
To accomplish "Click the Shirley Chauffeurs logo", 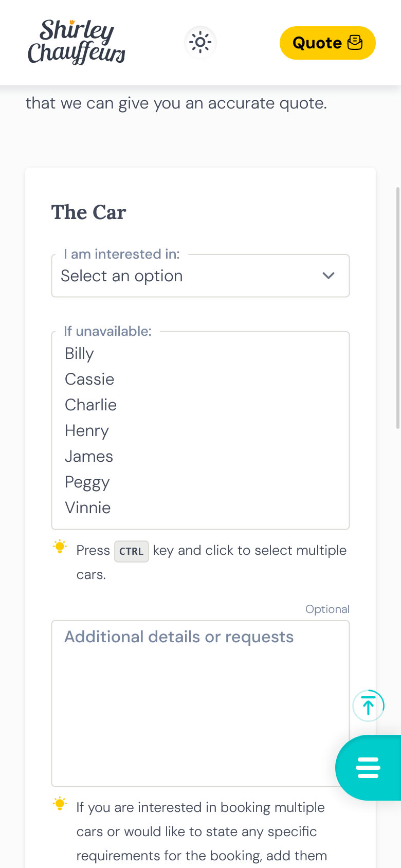I will [x=77, y=42].
